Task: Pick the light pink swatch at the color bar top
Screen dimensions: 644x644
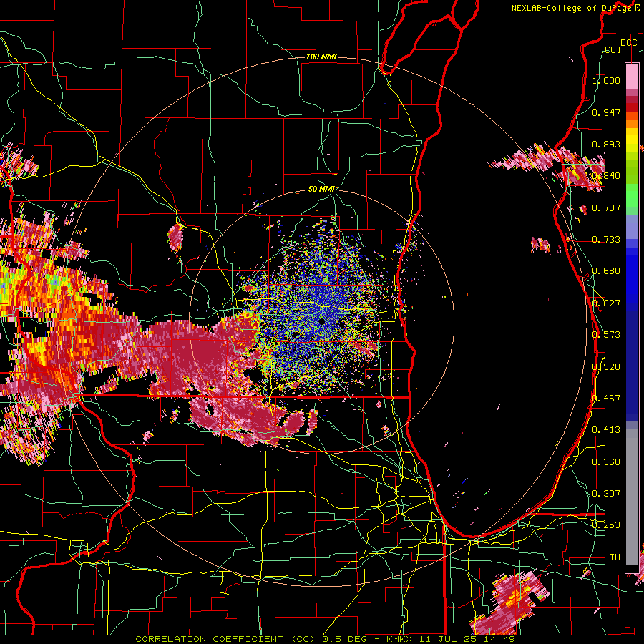Action: coord(632,76)
